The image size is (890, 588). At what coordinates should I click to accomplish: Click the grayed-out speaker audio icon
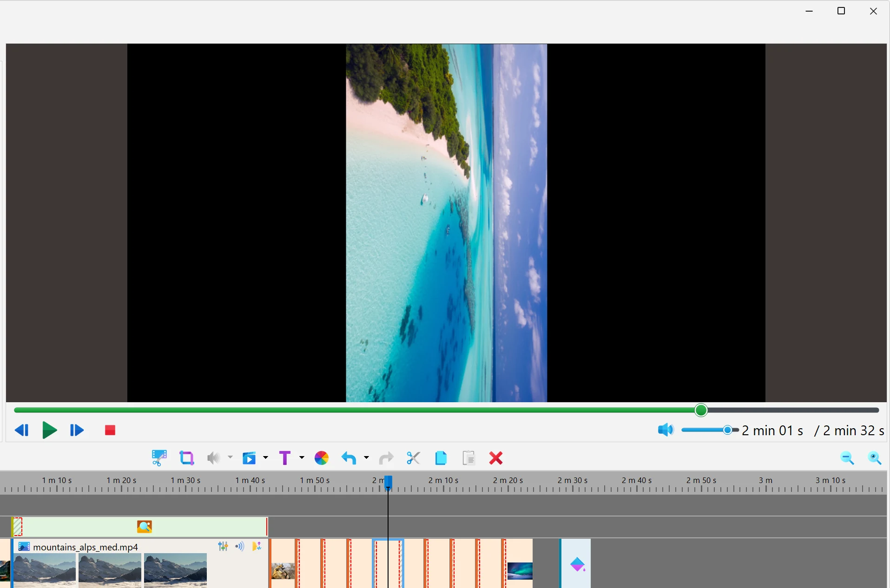point(213,458)
